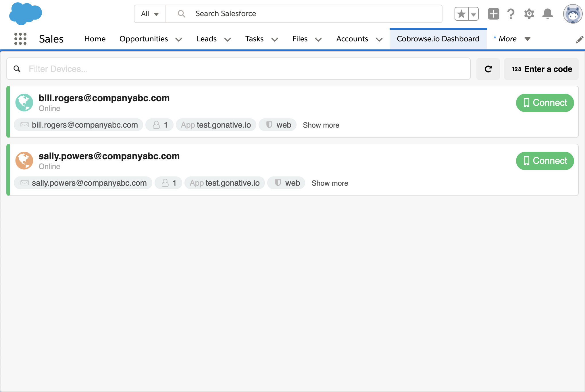The height and width of the screenshot is (392, 585).
Task: Show more details for bill.rogers device
Action: 321,125
